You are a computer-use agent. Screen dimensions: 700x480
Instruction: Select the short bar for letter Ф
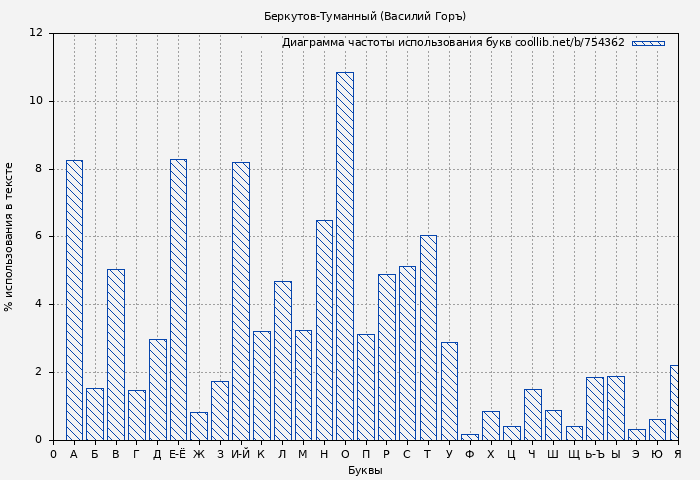click(x=470, y=437)
